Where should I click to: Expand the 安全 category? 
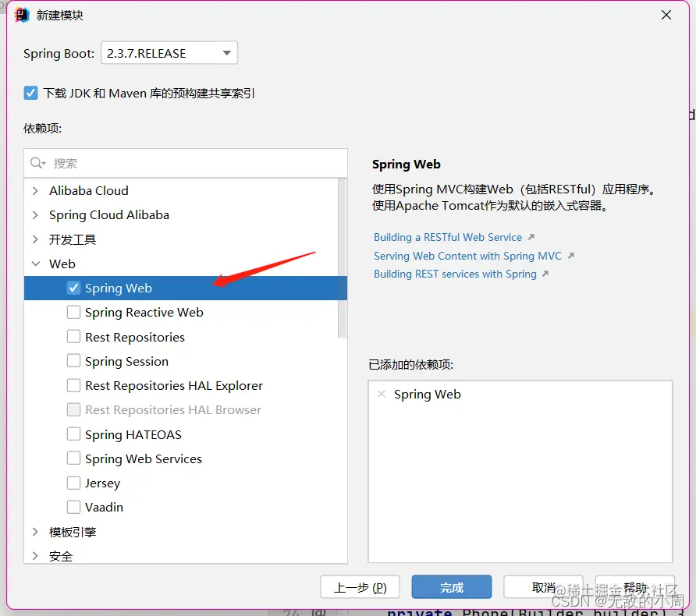point(36,556)
